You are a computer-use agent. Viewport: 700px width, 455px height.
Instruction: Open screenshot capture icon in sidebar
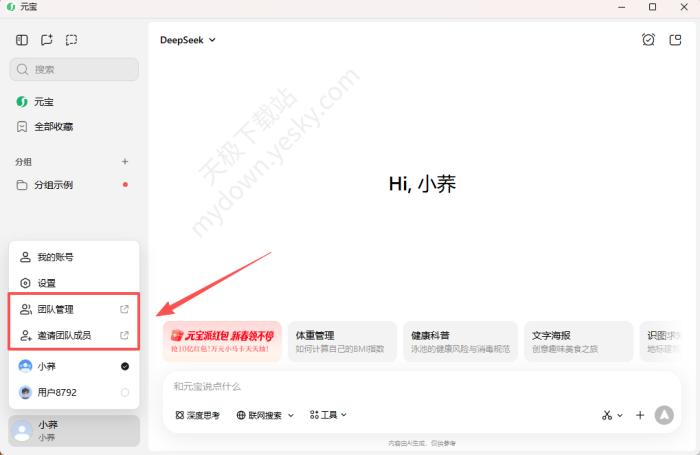71,40
